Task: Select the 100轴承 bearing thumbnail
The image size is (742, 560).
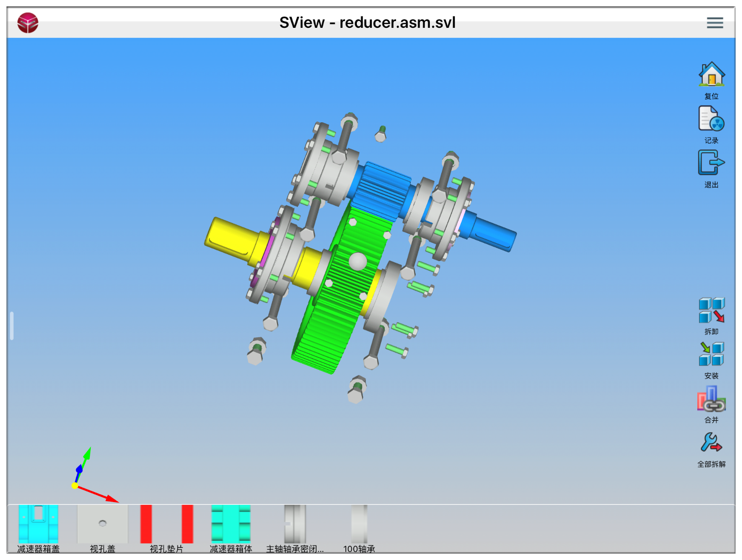Action: click(x=359, y=524)
